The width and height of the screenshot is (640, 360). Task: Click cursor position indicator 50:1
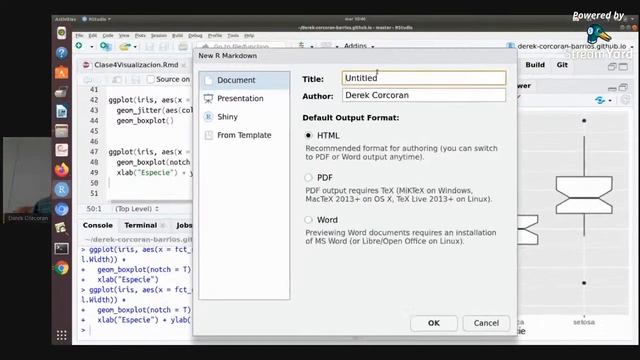click(94, 209)
